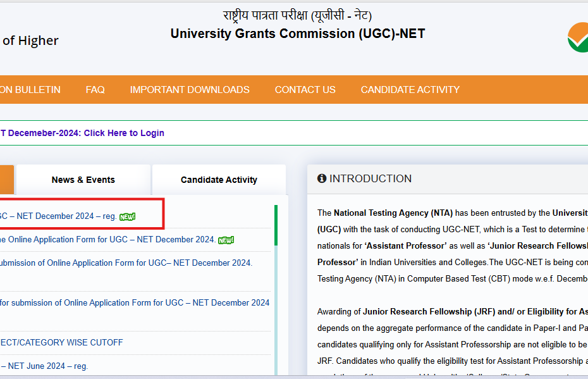
Task: Open the CATEGORY WISE CUTOFF notice
Action: click(x=61, y=342)
